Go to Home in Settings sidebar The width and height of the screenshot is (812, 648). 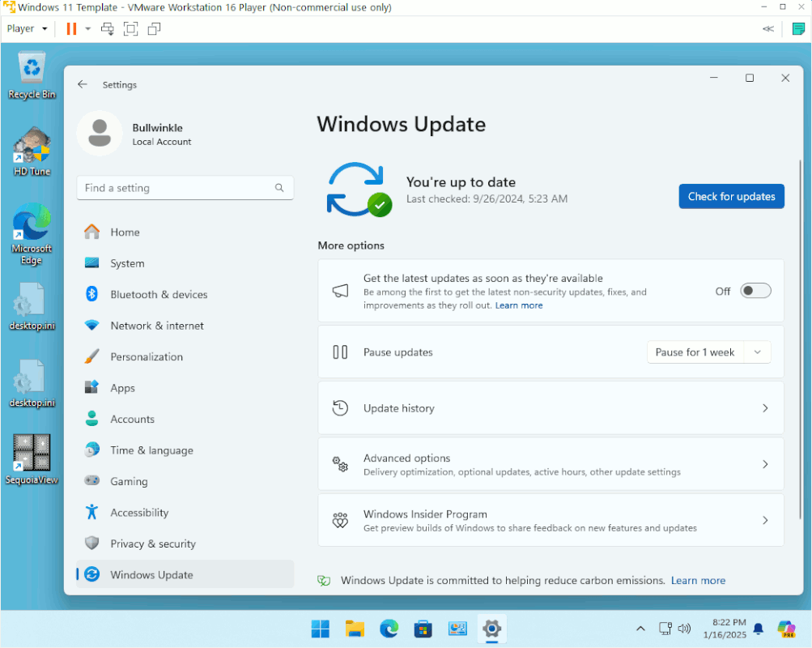[185, 232]
